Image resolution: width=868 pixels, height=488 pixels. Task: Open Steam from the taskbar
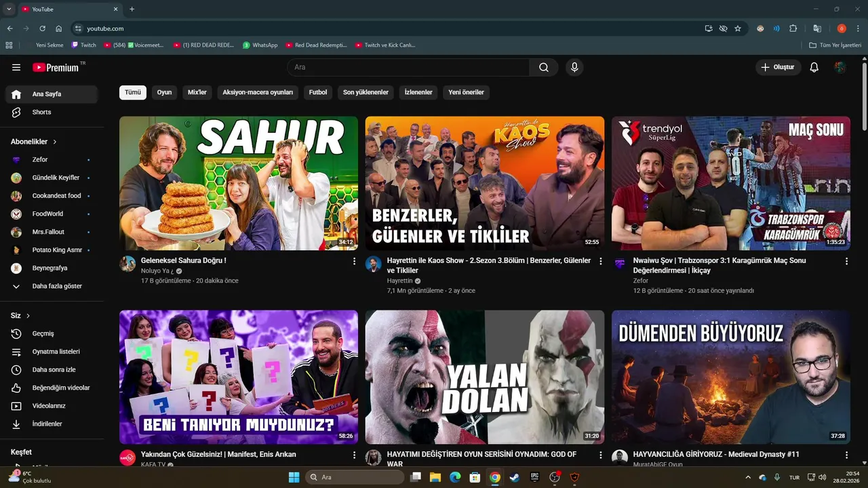[515, 477]
